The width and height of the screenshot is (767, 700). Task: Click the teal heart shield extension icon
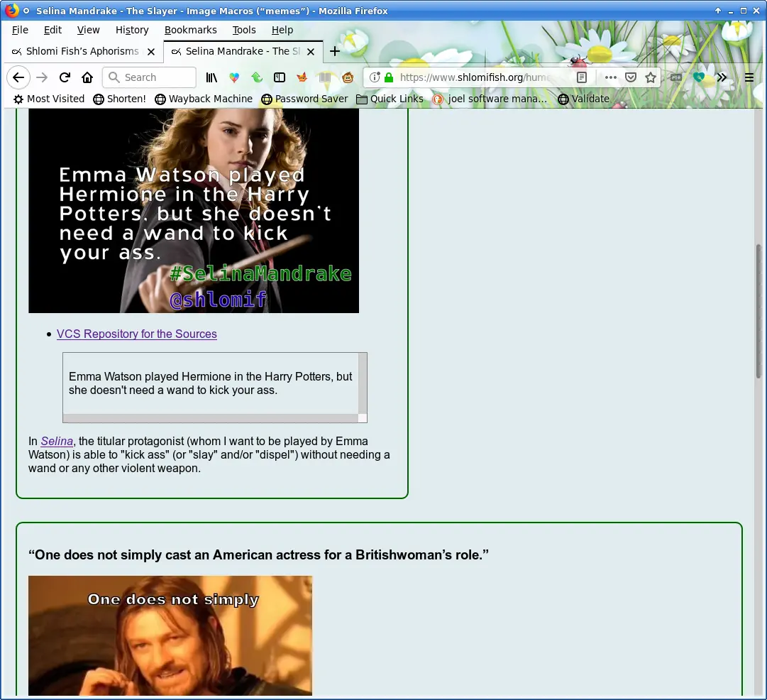pos(698,77)
